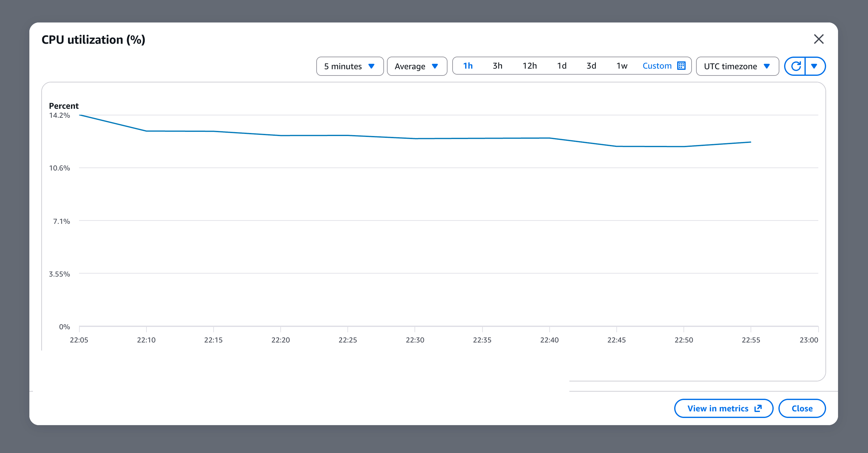The image size is (868, 453).
Task: Click the 22:25 time axis label
Action: pos(348,340)
